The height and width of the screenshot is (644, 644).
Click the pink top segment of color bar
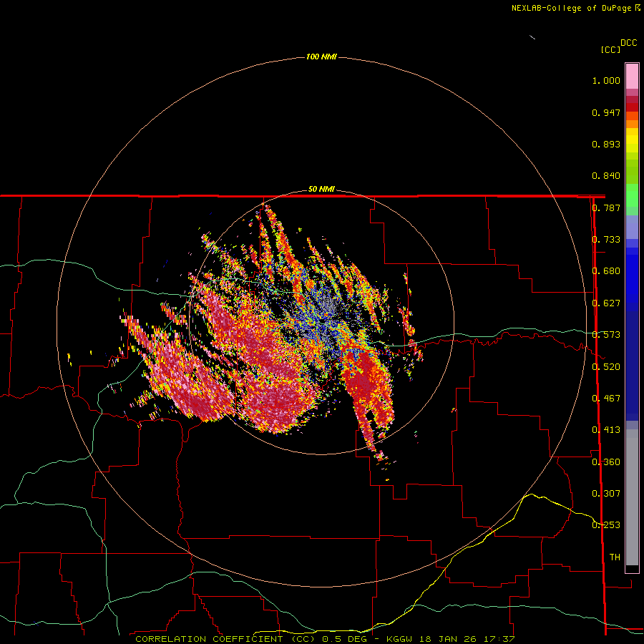tap(632, 77)
